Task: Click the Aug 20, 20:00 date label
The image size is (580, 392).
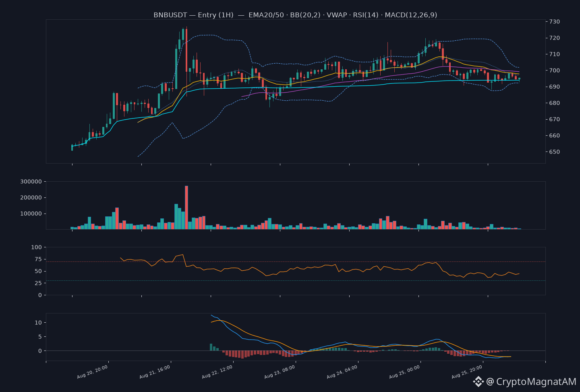Action: tap(93, 372)
